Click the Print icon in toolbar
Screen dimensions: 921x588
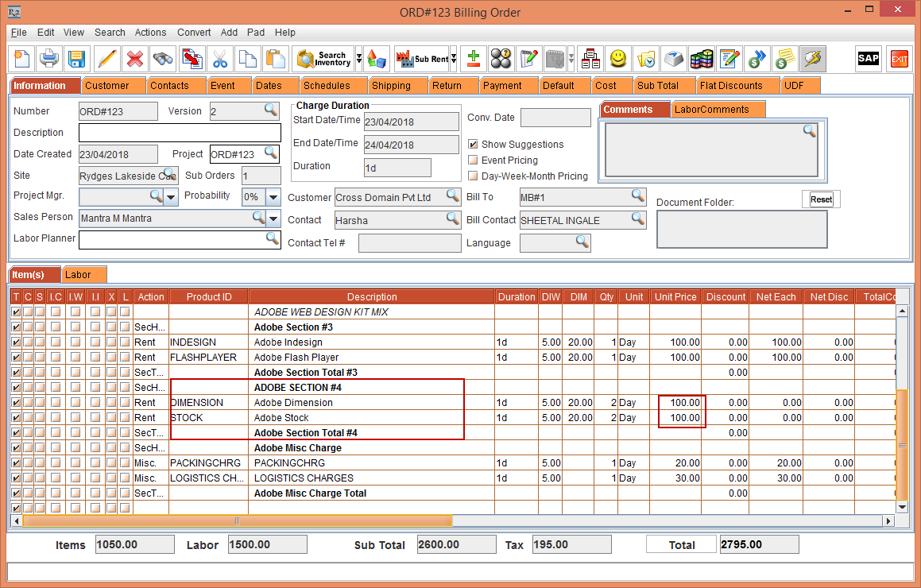pos(49,59)
